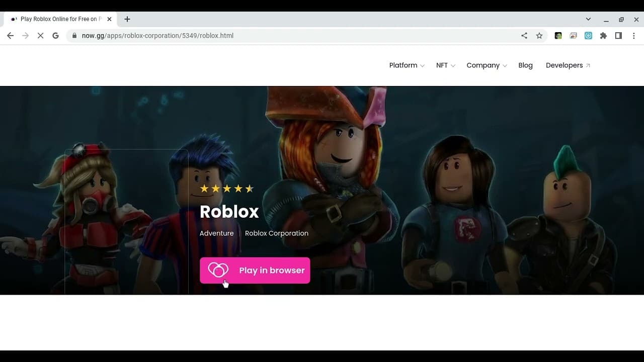Select the Play Roblox Online tab
Viewport: 644px width, 362px height.
(x=60, y=19)
